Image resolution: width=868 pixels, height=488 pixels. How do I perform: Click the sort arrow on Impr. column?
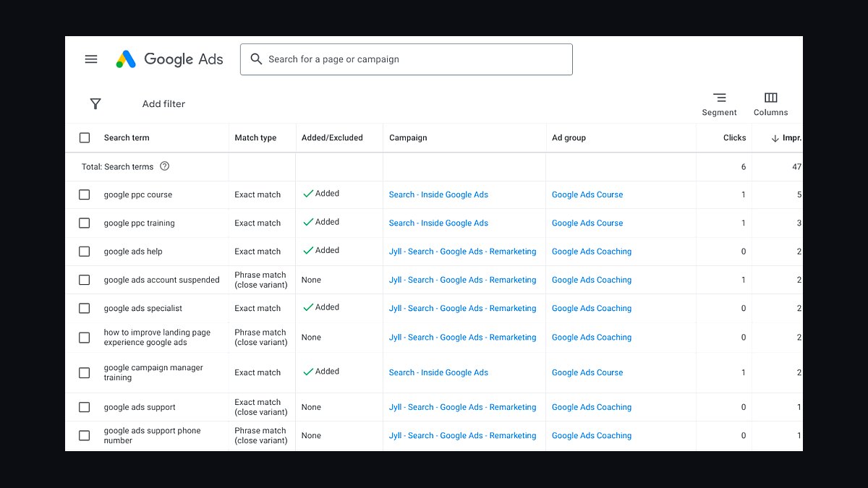coord(775,138)
